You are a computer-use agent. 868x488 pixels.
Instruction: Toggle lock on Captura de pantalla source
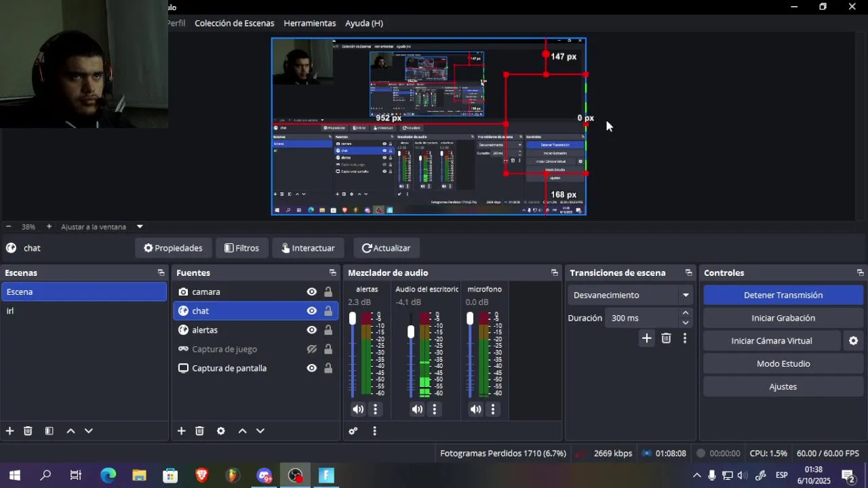328,368
